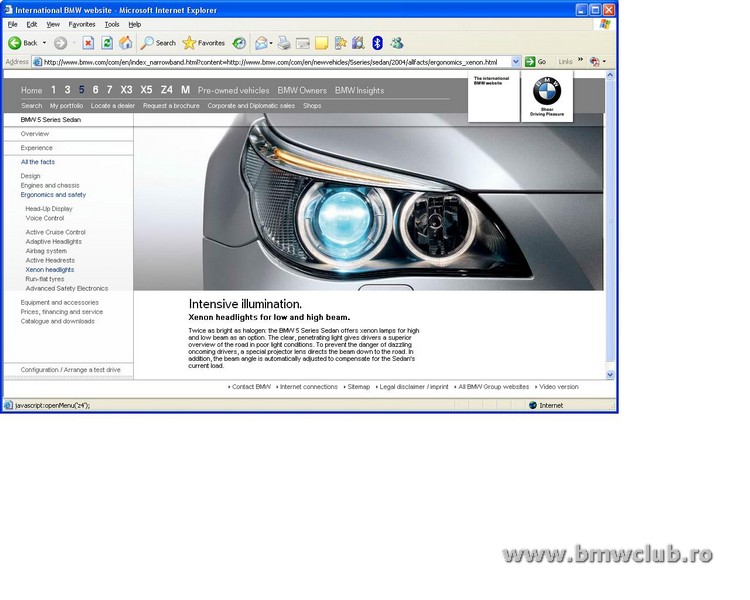Click the page scrollbar up arrow
Image resolution: width=750 pixels, height=600 pixels.
tap(610, 75)
